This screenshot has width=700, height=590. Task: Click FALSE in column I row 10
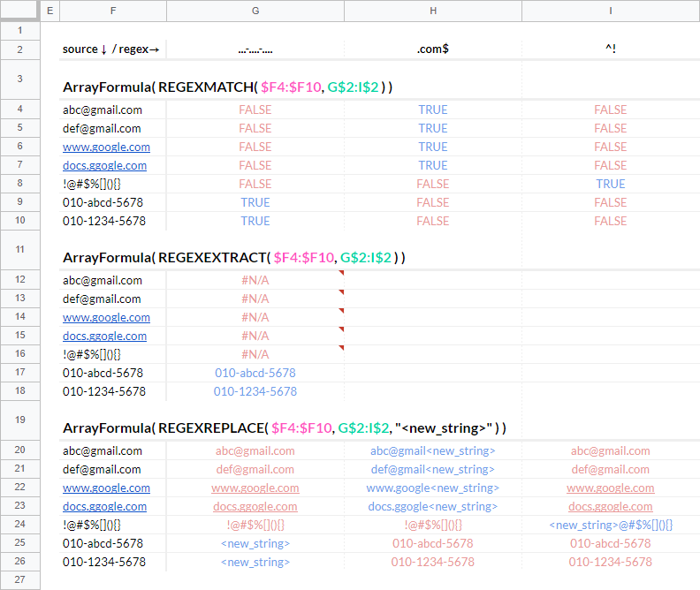611,221
